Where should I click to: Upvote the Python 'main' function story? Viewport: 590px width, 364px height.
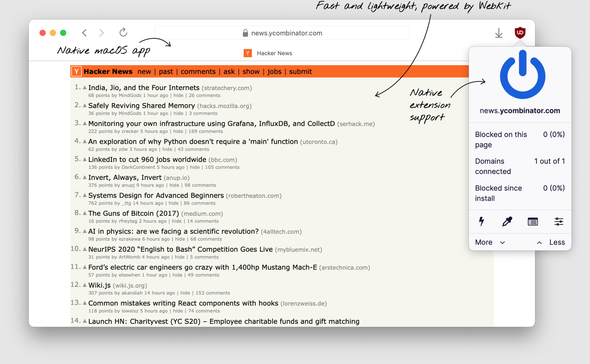pos(85,141)
